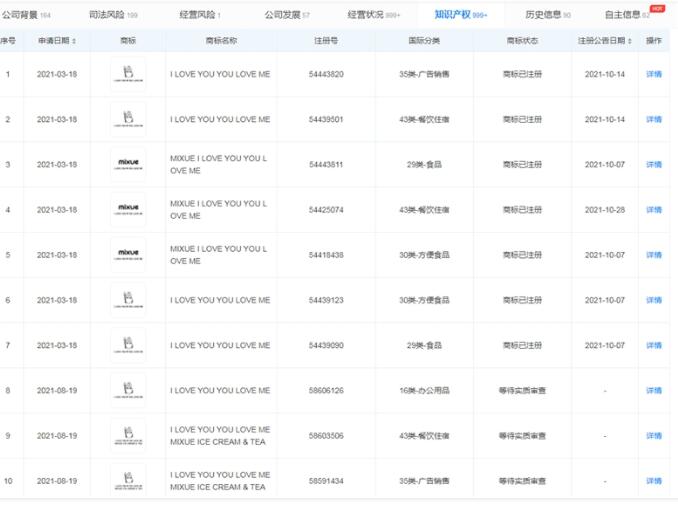View 详情 for row 4 trademark
Image resolution: width=678 pixels, height=512 pixels.
click(x=654, y=210)
